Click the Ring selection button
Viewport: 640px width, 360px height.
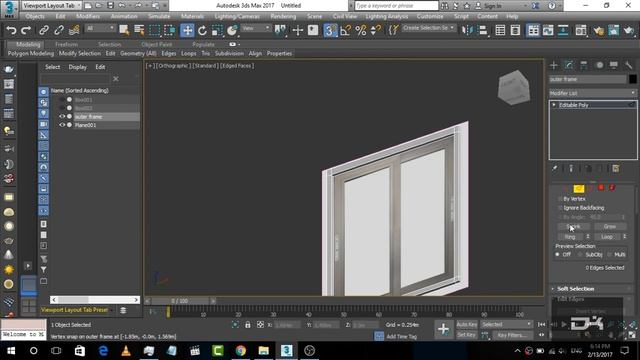click(x=570, y=237)
